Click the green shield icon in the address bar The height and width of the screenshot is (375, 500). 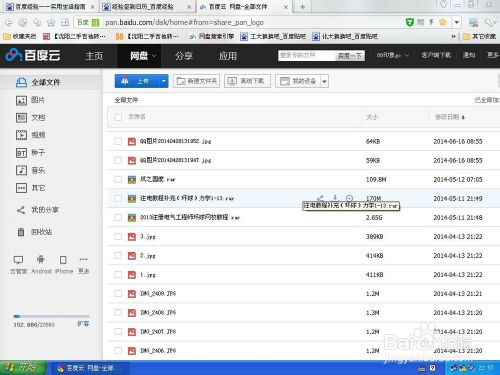[410, 22]
